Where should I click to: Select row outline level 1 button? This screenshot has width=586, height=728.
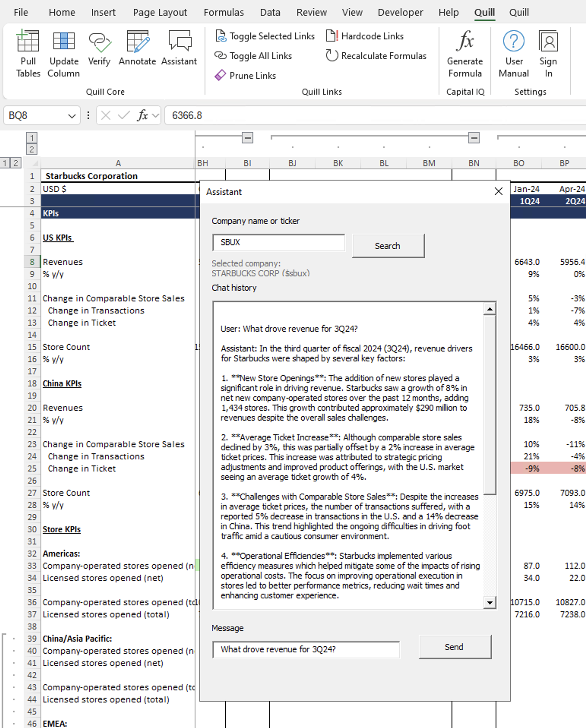point(5,163)
